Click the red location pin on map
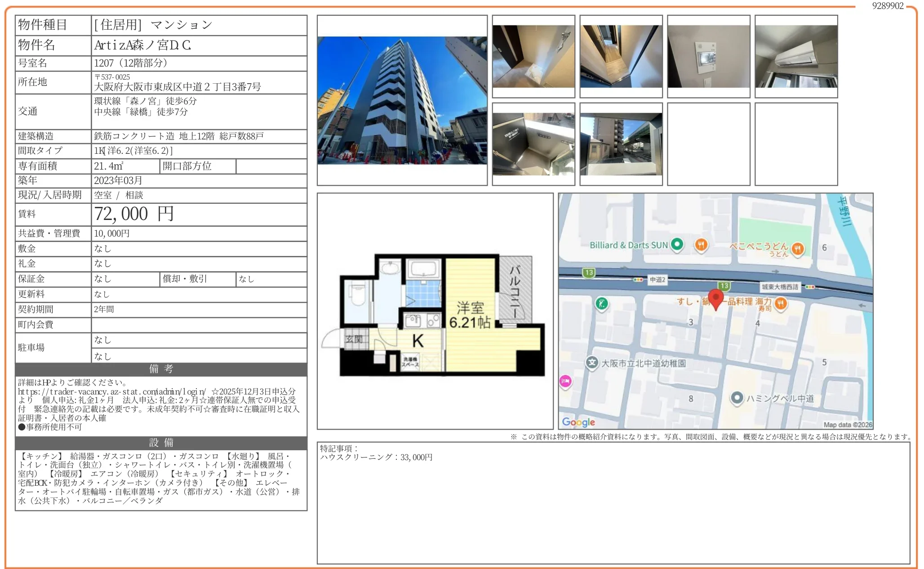The width and height of the screenshot is (924, 569). point(715,298)
